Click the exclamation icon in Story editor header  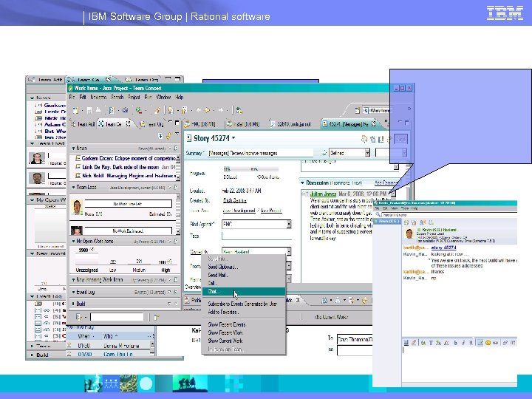(x=381, y=139)
